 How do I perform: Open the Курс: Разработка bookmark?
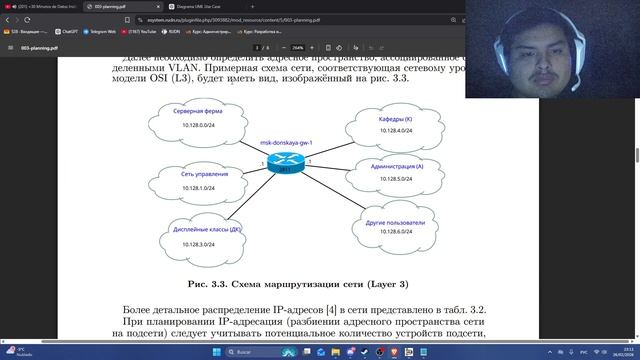(260, 31)
